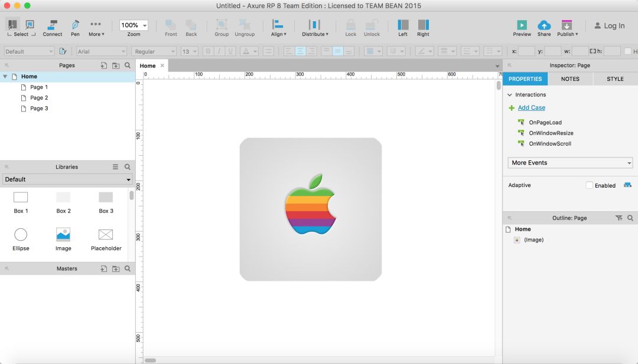The width and height of the screenshot is (638, 364).
Task: Open the Arial font dropdown
Action: [x=102, y=51]
